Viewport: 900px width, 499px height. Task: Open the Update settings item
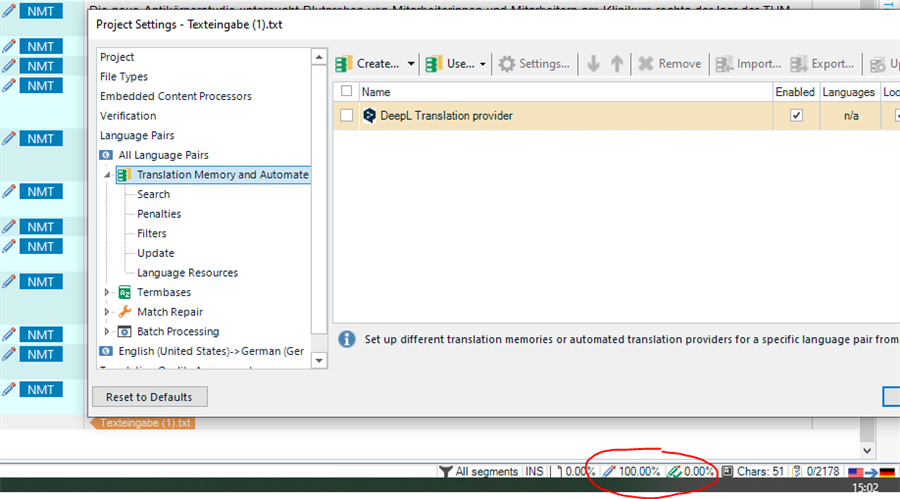tap(156, 253)
